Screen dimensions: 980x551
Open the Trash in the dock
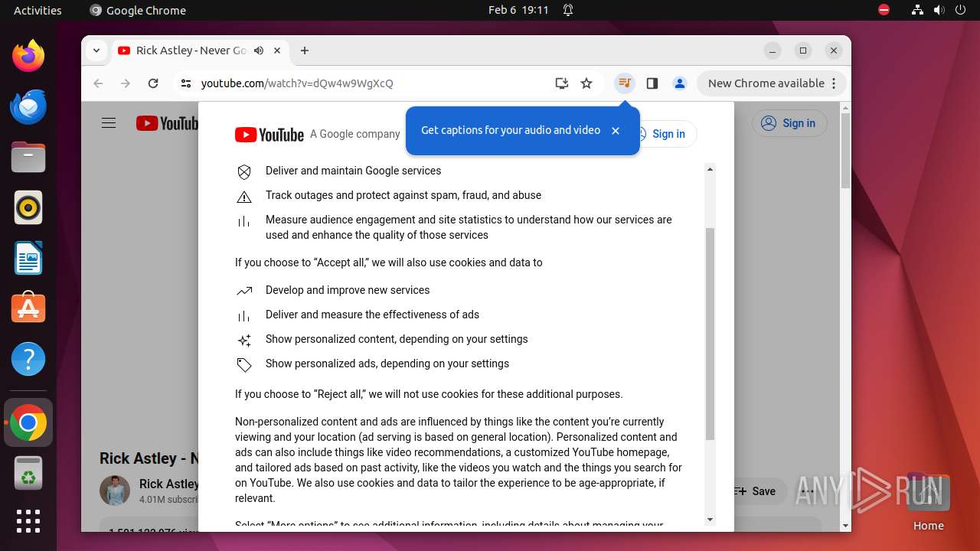coord(28,473)
